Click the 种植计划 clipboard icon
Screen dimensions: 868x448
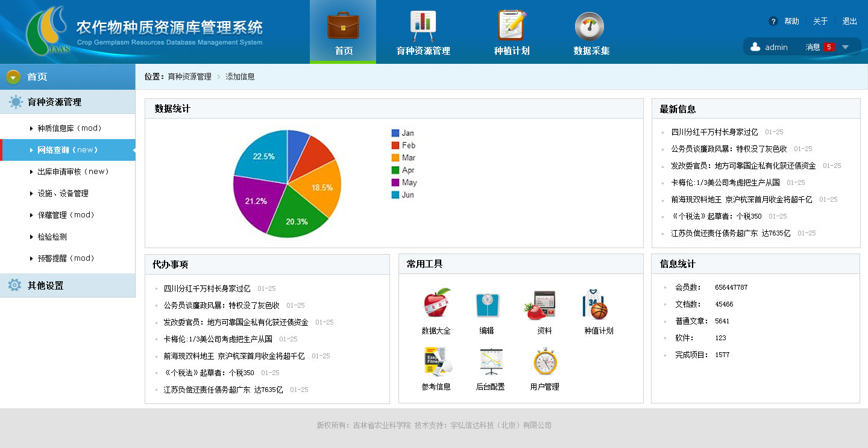[512, 26]
